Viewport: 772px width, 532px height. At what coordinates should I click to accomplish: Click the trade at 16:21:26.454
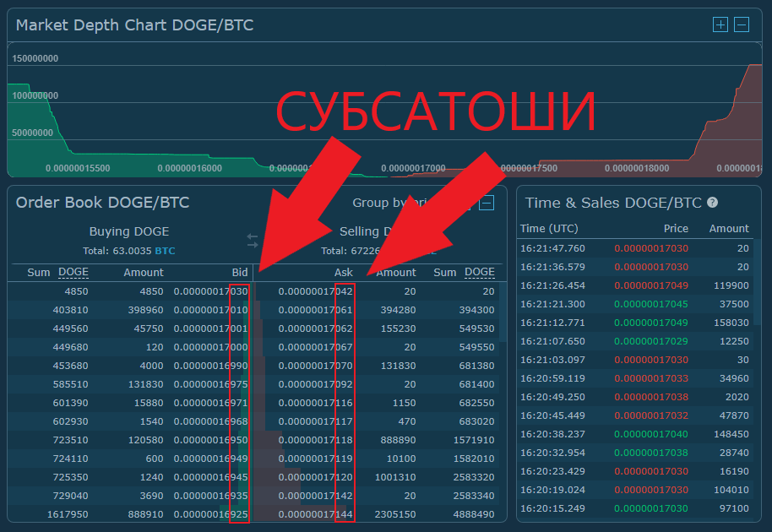pyautogui.click(x=634, y=285)
